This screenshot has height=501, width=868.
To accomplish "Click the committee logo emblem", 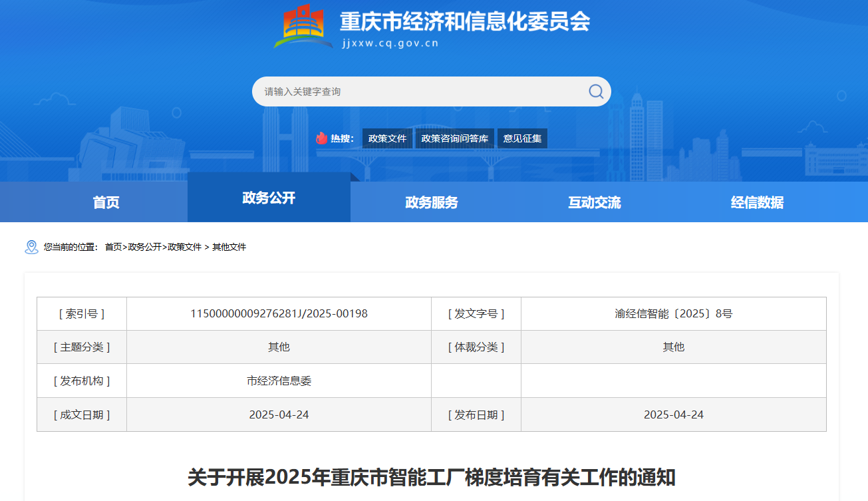I will click(303, 27).
